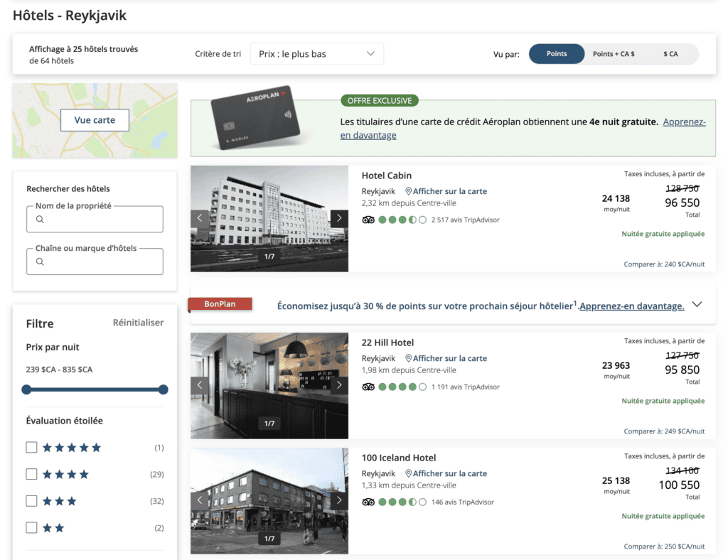
Task: Click previous arrow on 22 Hill Hotel carousel
Action: [x=200, y=386]
